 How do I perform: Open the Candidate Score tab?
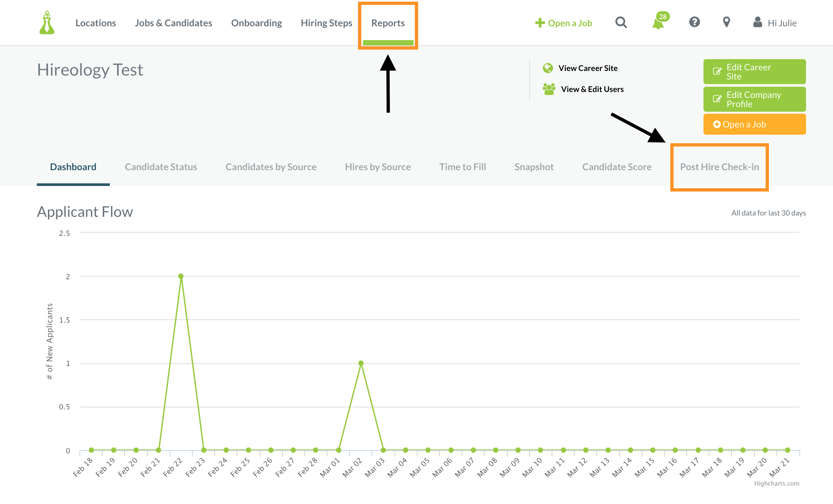[617, 167]
